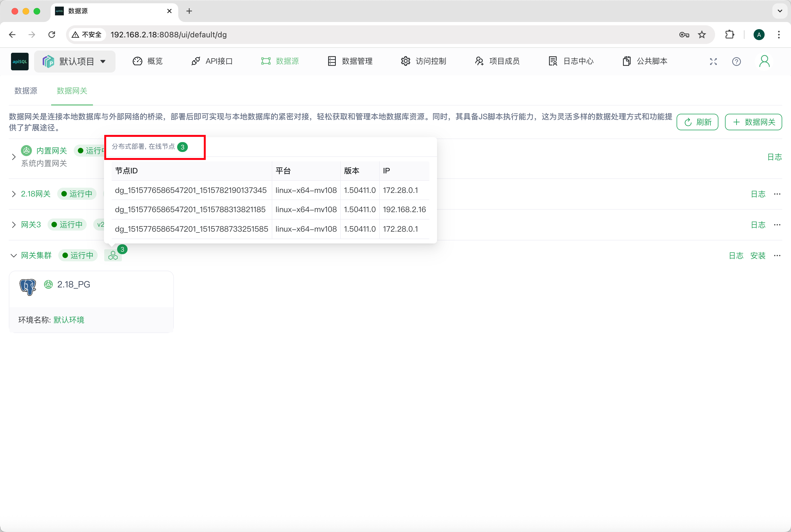Switch to the 数据源 sub-tab
Image resolution: width=791 pixels, height=532 pixels.
[x=26, y=91]
